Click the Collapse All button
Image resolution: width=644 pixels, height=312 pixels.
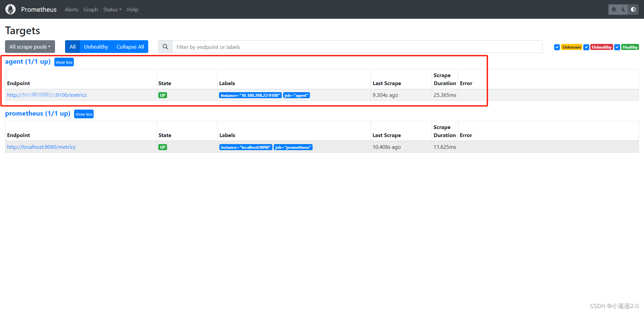coord(130,47)
